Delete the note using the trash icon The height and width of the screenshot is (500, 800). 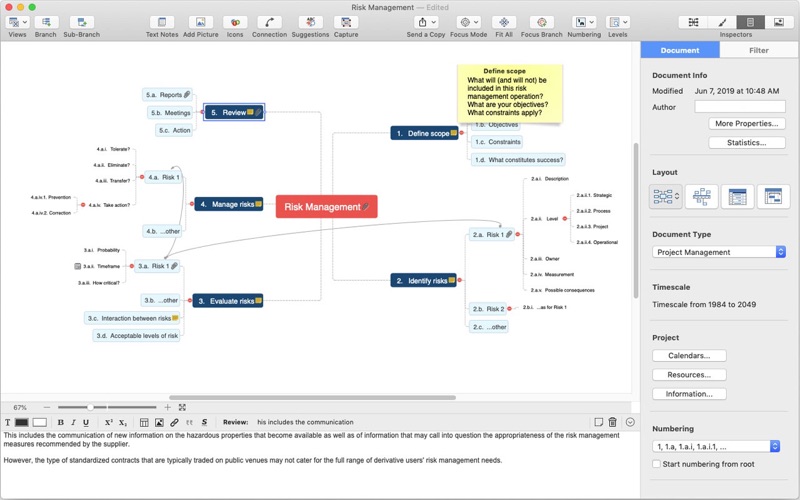613,422
